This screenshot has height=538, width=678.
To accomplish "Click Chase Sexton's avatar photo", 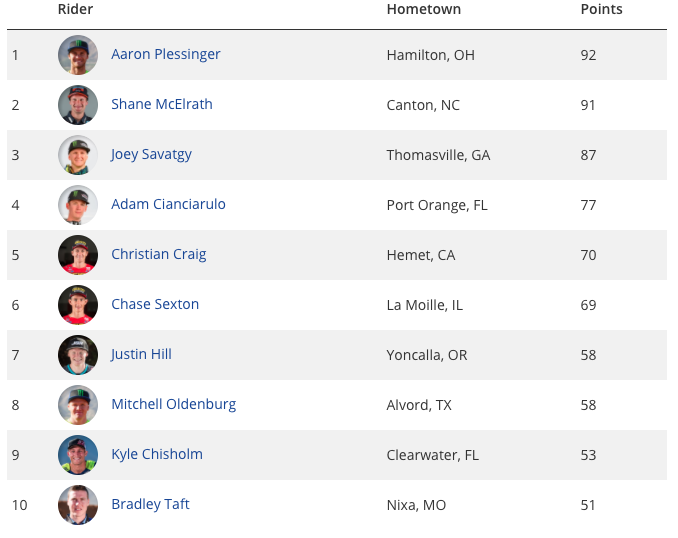I will point(78,305).
